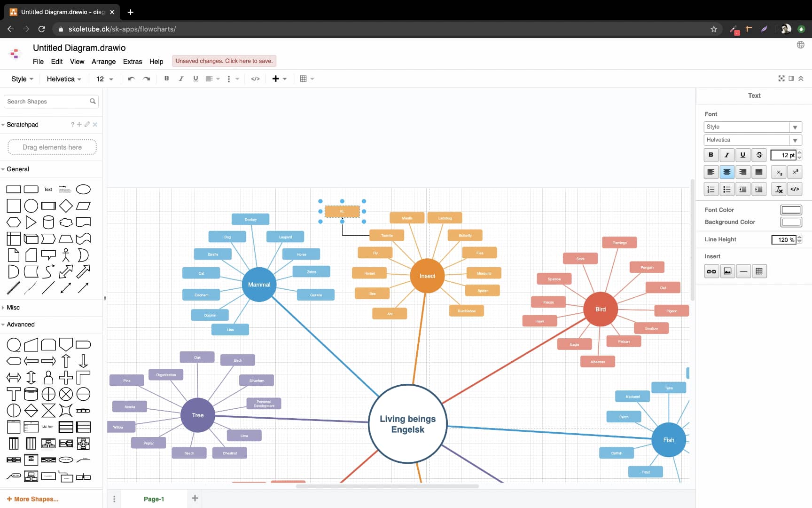The image size is (812, 508).
Task: Apply strikethrough text in the Format panel
Action: 758,155
